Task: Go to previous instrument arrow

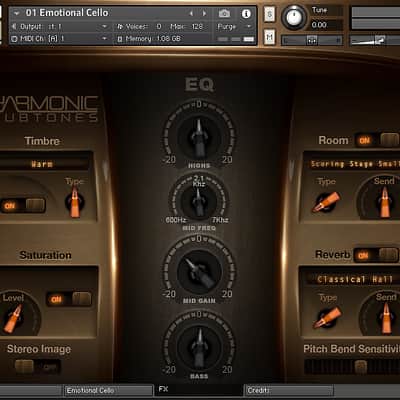Action: (x=191, y=13)
